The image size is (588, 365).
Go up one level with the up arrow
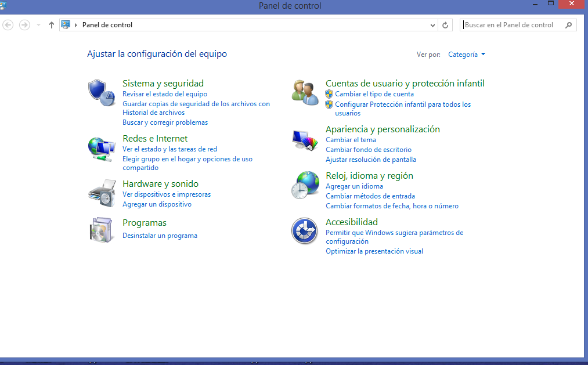[x=52, y=25]
